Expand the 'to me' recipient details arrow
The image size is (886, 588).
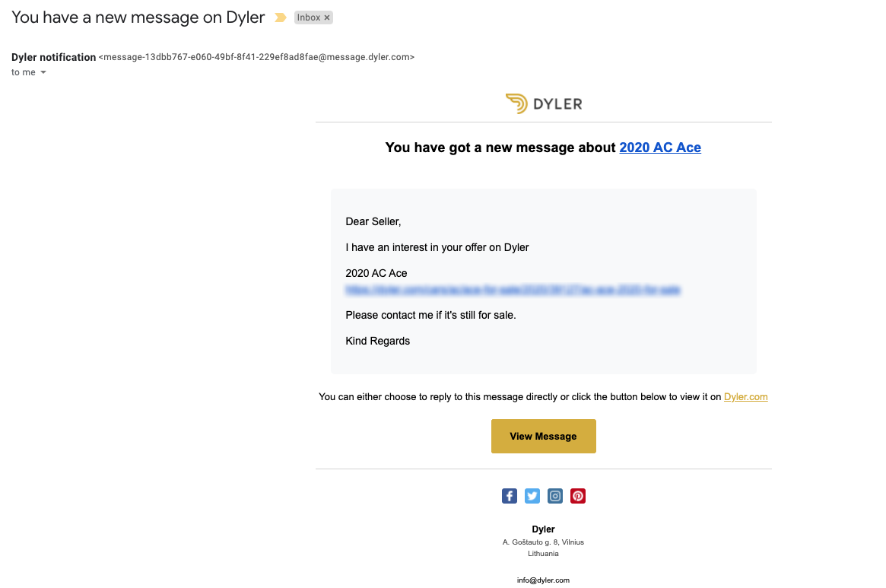click(43, 72)
